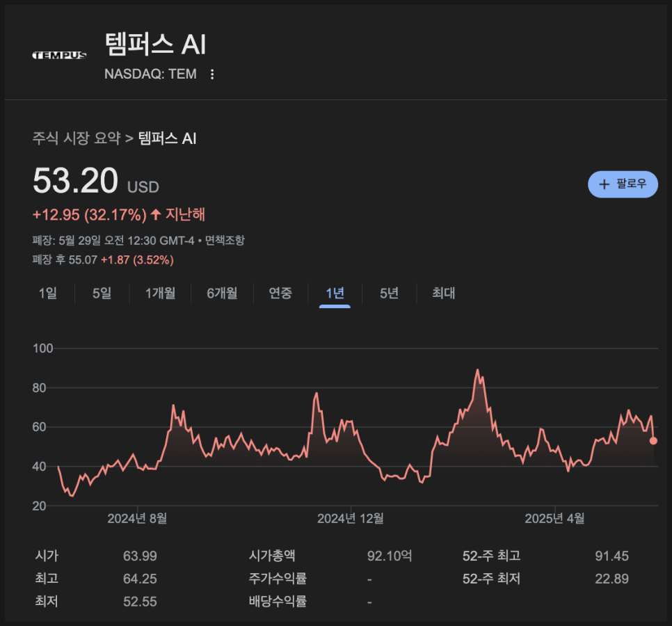672x626 pixels.
Task: Click the 53.20 price value
Action: [x=75, y=181]
